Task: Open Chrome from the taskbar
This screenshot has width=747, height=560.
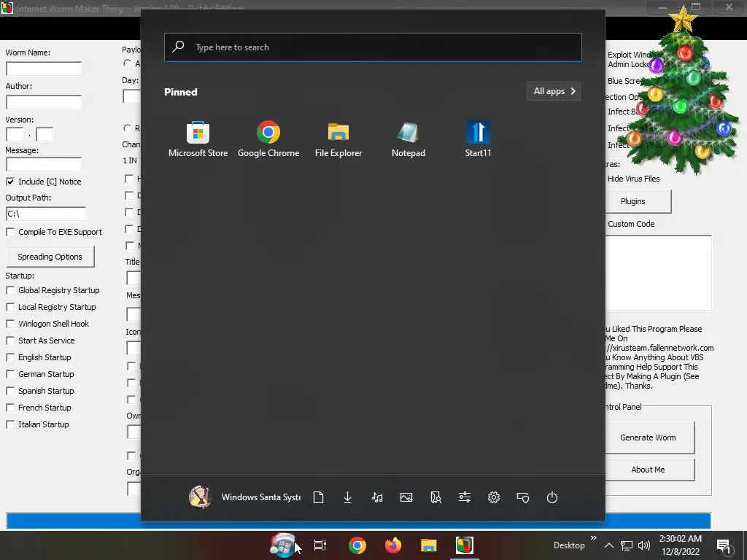Action: click(357, 545)
